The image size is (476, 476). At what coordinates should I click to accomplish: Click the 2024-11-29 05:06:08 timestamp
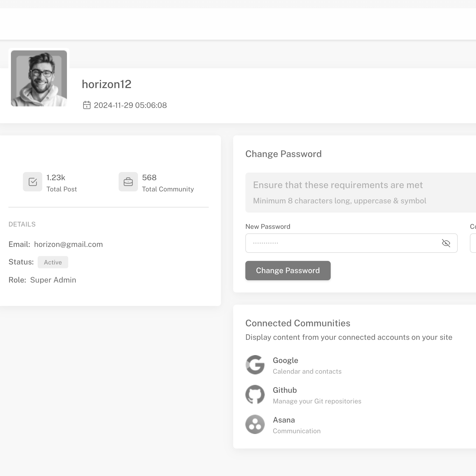point(130,105)
